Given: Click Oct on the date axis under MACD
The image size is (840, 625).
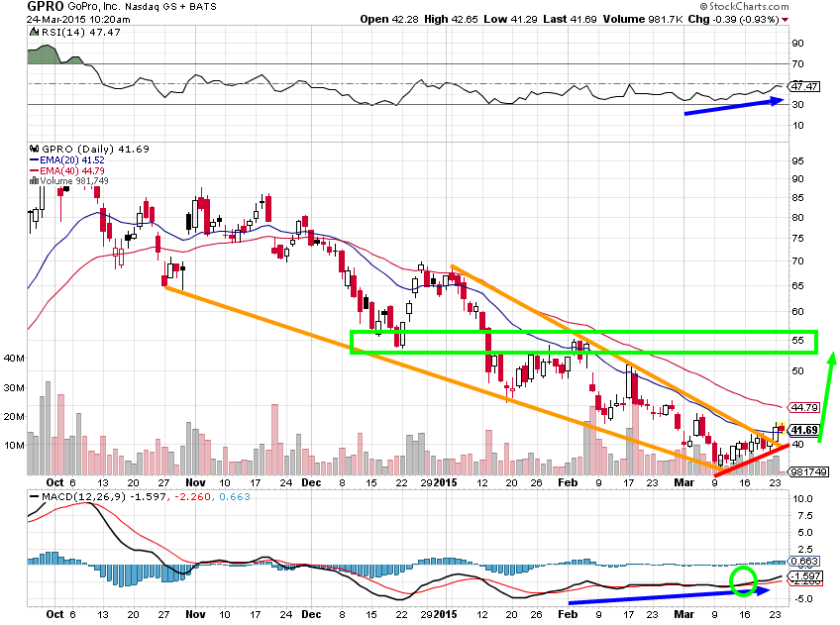Looking at the screenshot, I should [x=55, y=614].
